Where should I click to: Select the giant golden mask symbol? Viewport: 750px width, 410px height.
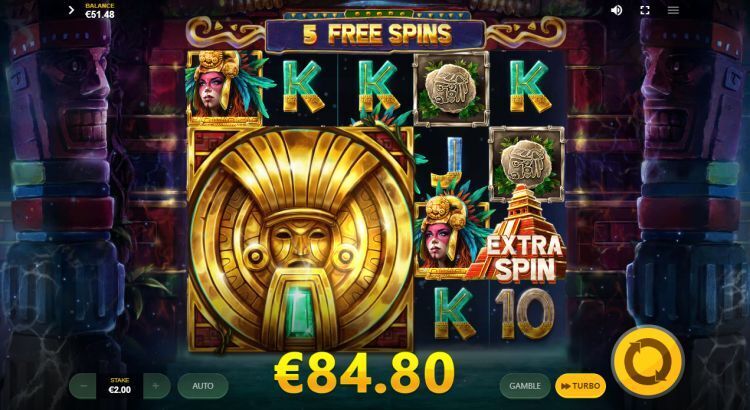[x=300, y=239]
